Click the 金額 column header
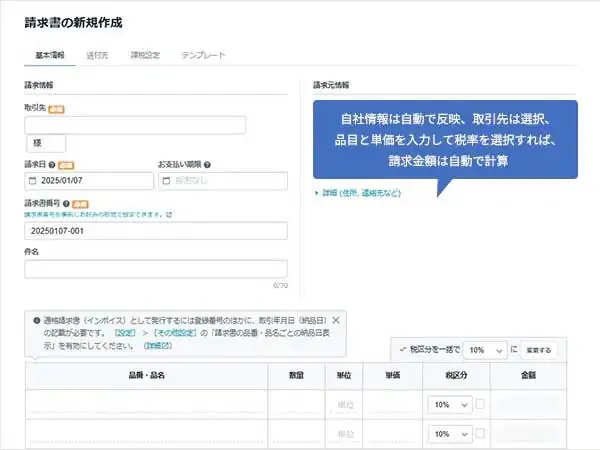 coord(528,375)
